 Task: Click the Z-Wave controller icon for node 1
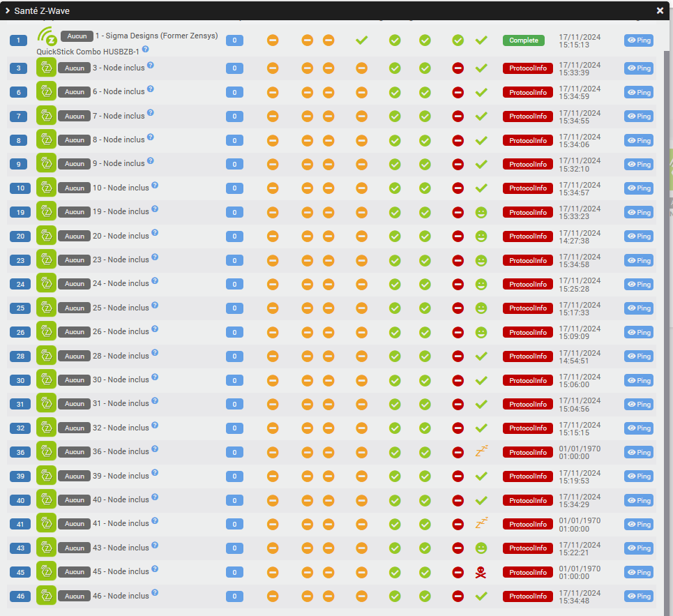point(47,36)
